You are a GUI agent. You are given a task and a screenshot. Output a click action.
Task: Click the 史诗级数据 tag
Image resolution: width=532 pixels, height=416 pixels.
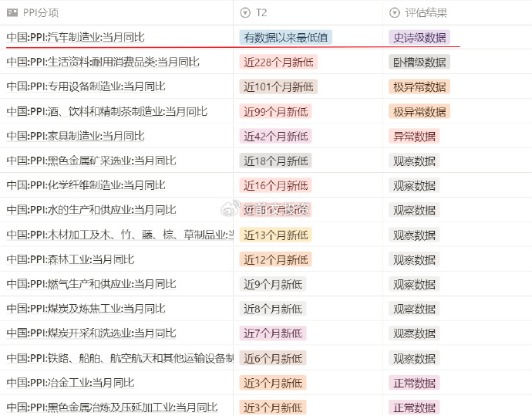[x=419, y=37]
